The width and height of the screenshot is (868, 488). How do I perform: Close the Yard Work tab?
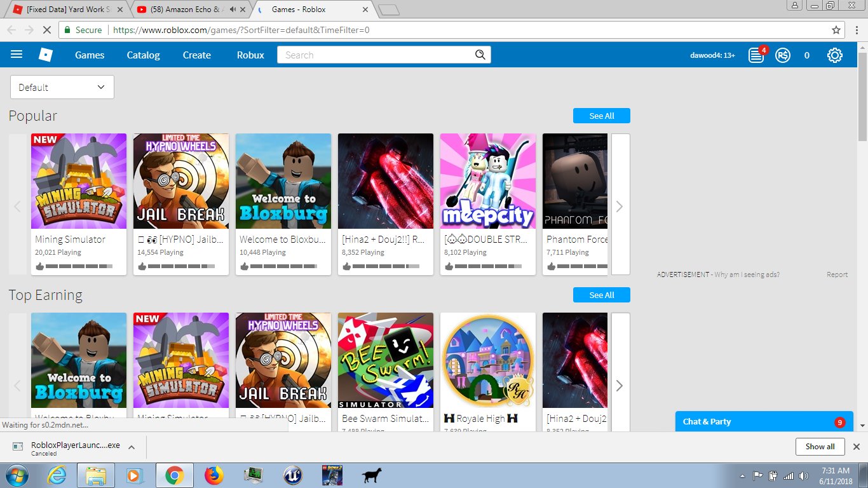pos(120,10)
